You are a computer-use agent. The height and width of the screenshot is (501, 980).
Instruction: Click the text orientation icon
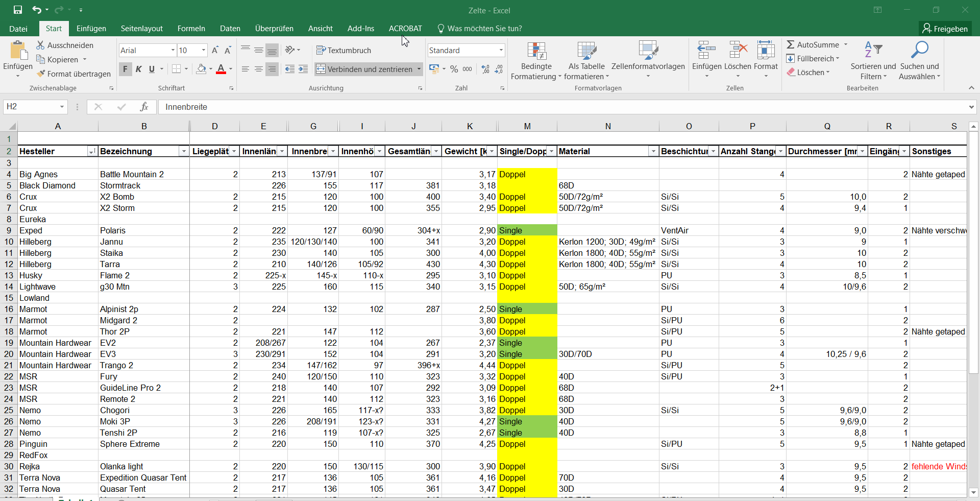coord(290,50)
